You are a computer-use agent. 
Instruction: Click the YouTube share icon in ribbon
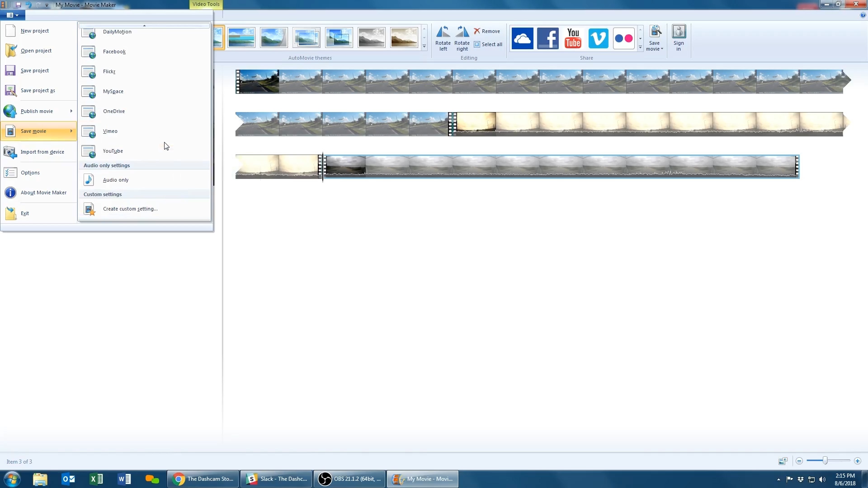[573, 38]
